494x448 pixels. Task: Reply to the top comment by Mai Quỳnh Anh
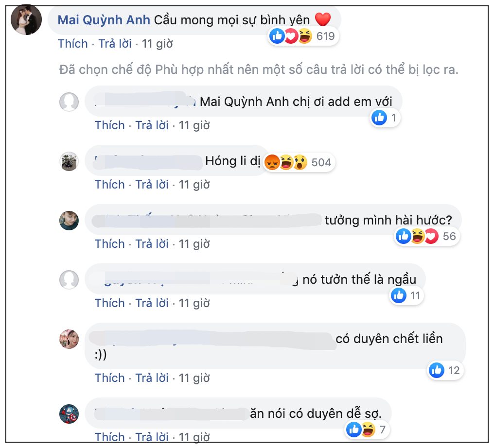pos(115,43)
